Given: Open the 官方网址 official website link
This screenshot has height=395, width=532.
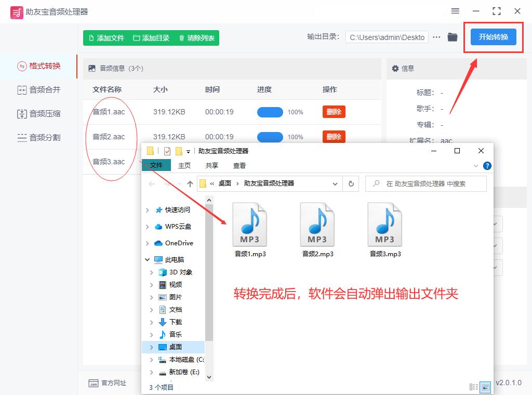Looking at the screenshot, I should coord(107,383).
